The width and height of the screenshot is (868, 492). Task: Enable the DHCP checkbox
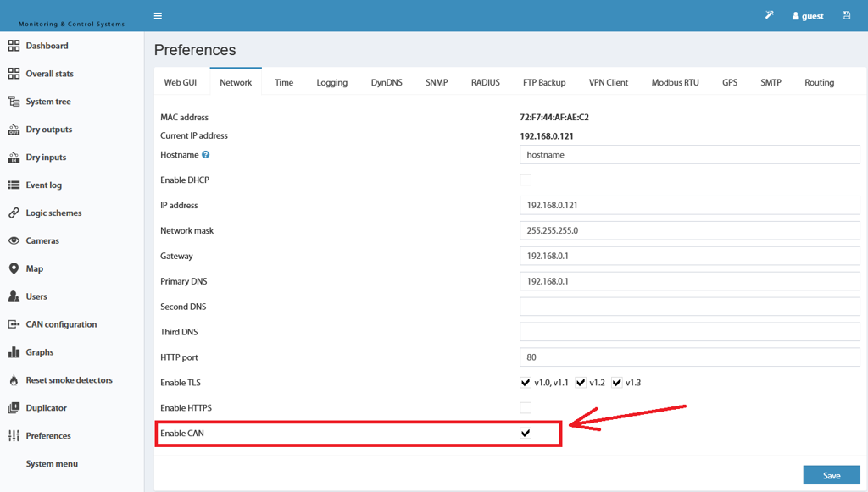526,180
